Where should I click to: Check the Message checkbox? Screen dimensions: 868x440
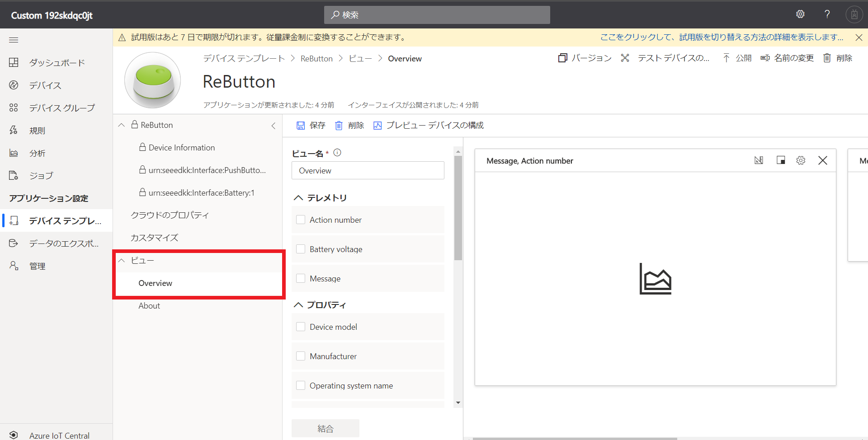pos(301,279)
